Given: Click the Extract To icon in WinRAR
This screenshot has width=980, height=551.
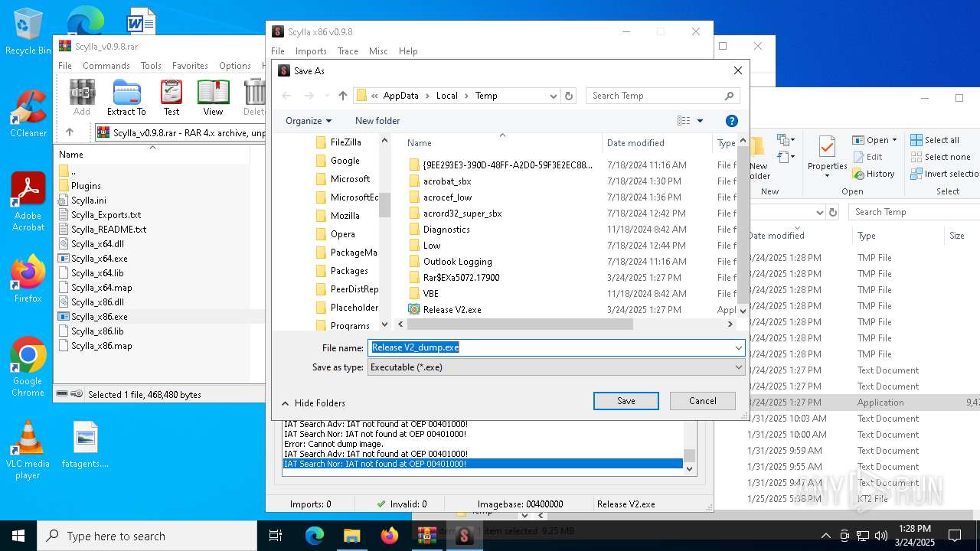Looking at the screenshot, I should pos(126,97).
